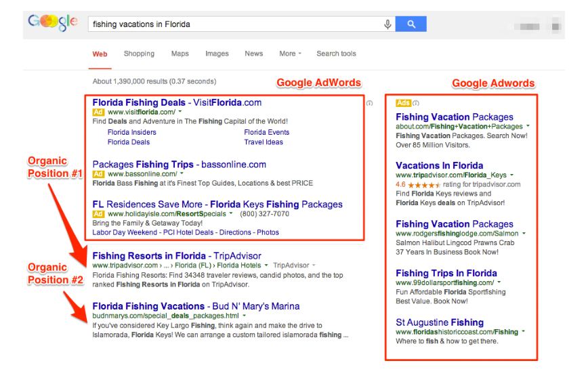This screenshot has width=588, height=384.
Task: Click the About 1,390,000 results text
Action: click(x=154, y=81)
